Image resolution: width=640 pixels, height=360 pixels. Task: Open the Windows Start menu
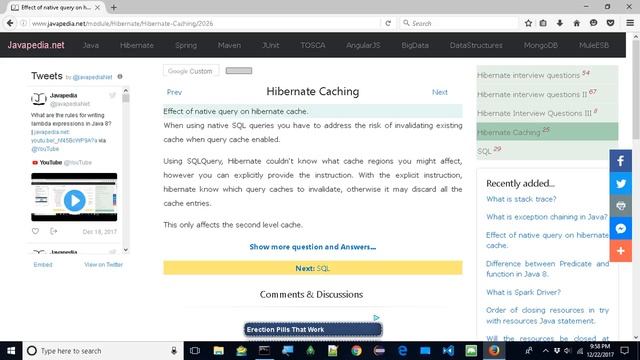[x=11, y=351]
